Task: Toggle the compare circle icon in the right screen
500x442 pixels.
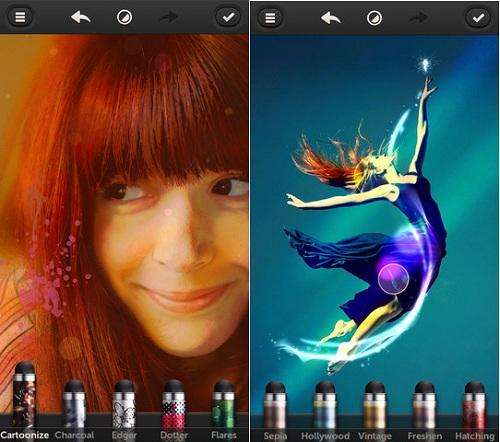Action: pyautogui.click(x=374, y=18)
